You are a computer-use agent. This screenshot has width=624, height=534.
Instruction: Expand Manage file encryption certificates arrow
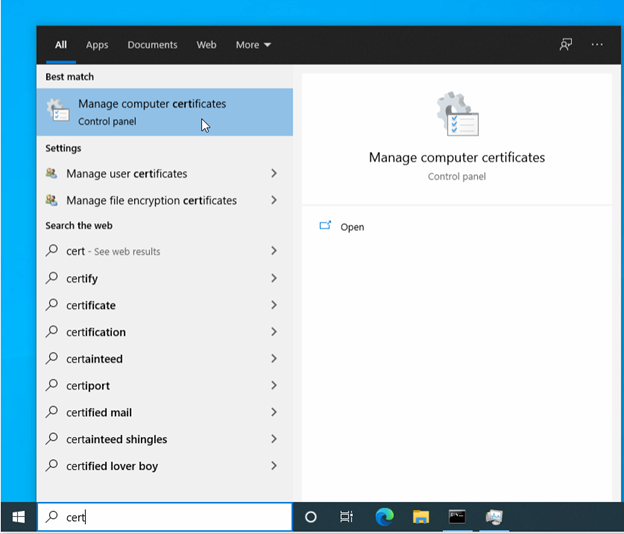click(x=274, y=201)
